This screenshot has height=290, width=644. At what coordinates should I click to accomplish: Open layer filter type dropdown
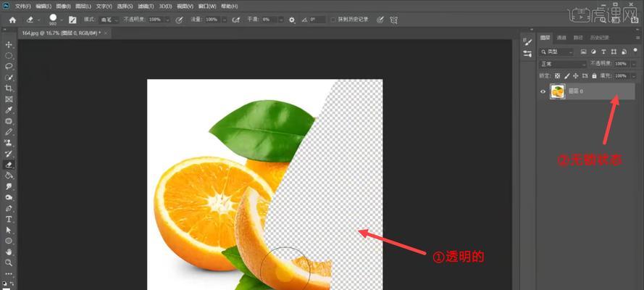(x=556, y=51)
